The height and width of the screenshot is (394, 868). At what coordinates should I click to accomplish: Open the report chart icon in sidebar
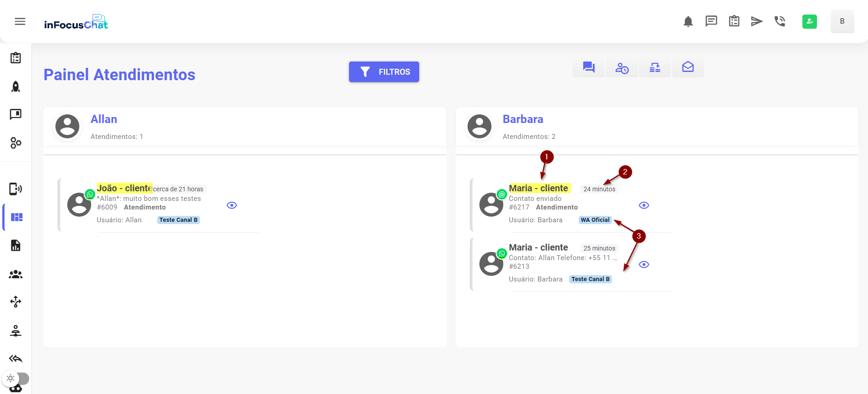16,246
